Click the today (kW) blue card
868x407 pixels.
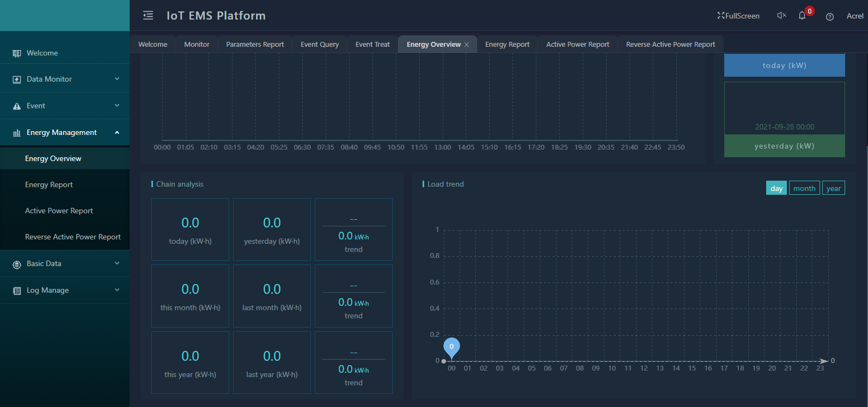tap(785, 65)
